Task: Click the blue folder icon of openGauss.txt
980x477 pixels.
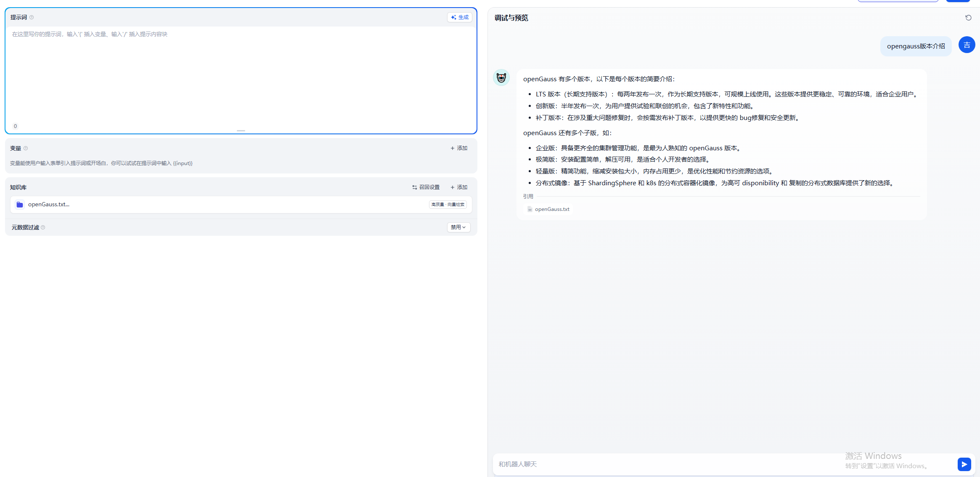Action: pos(20,205)
